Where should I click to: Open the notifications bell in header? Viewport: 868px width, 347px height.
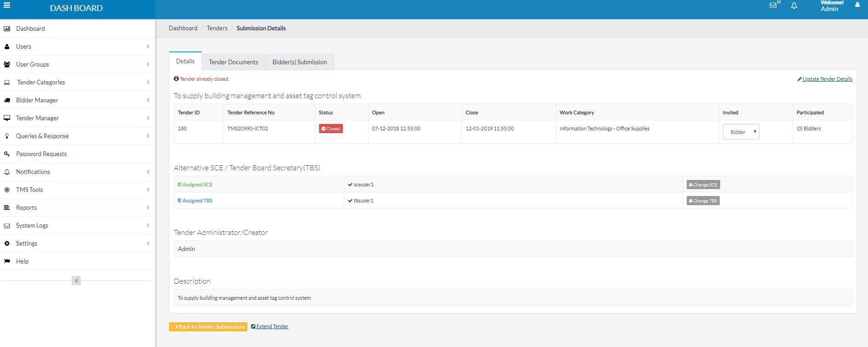794,6
